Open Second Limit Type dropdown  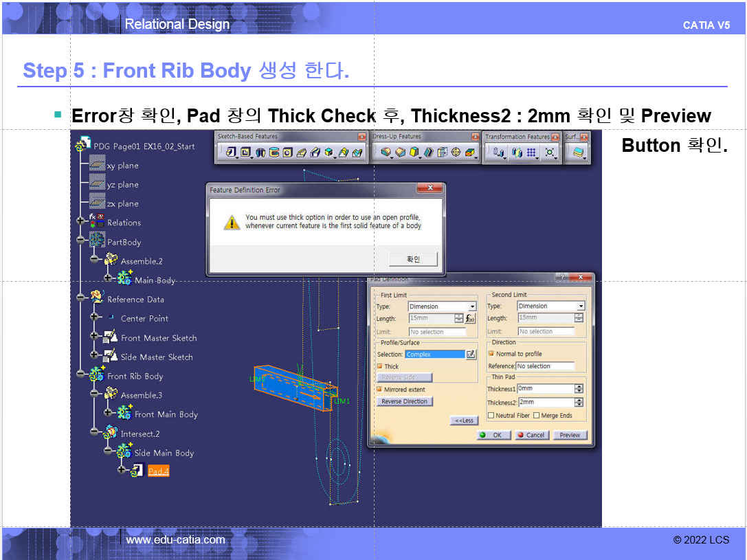pyautogui.click(x=581, y=306)
